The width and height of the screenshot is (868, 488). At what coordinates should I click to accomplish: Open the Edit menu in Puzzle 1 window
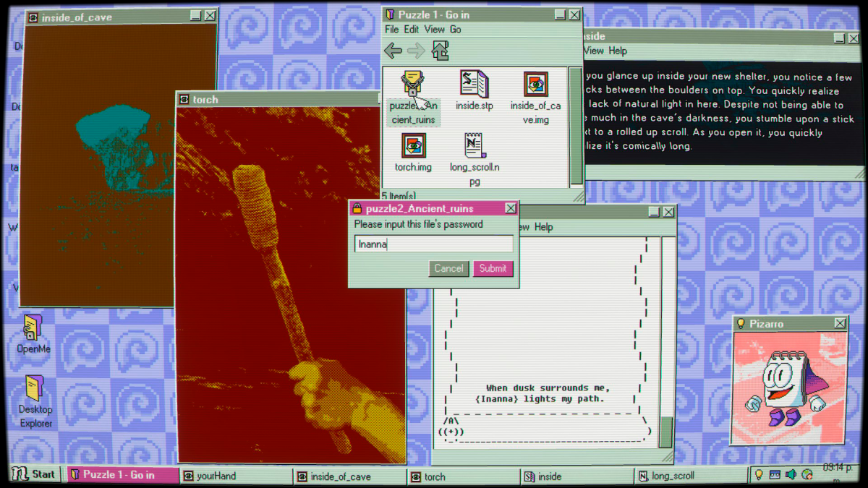tap(412, 30)
